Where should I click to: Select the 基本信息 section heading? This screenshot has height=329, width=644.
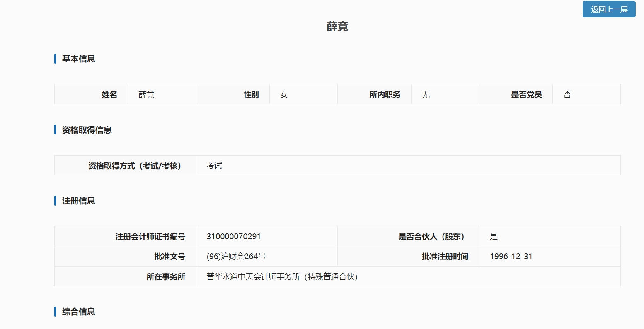click(x=78, y=59)
